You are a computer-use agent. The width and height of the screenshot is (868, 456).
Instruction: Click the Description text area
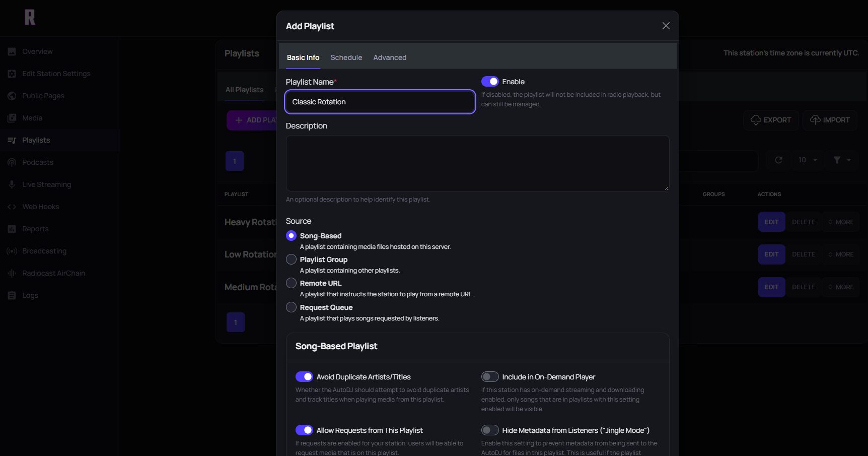pos(477,163)
